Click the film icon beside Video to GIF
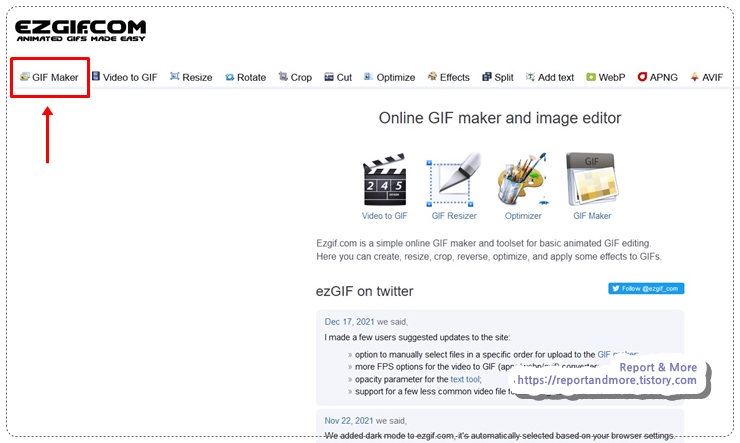The width and height of the screenshot is (740, 443). [96, 76]
